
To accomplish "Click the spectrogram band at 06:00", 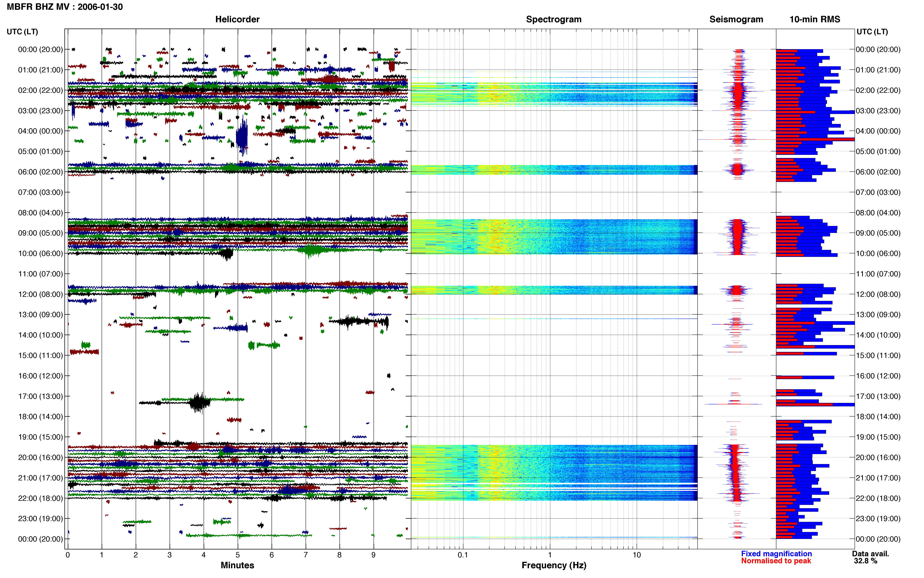I will tap(554, 170).
